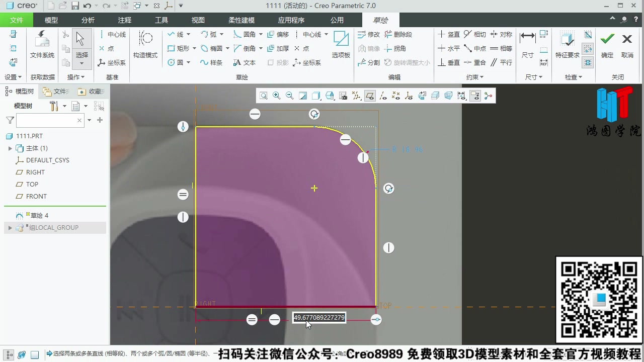Undo the last sketch action

(88, 6)
